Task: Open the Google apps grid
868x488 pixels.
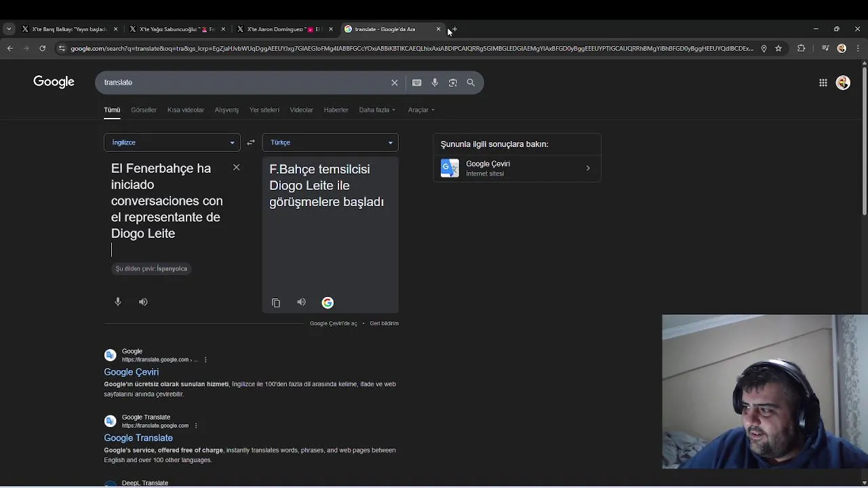Action: 823,83
